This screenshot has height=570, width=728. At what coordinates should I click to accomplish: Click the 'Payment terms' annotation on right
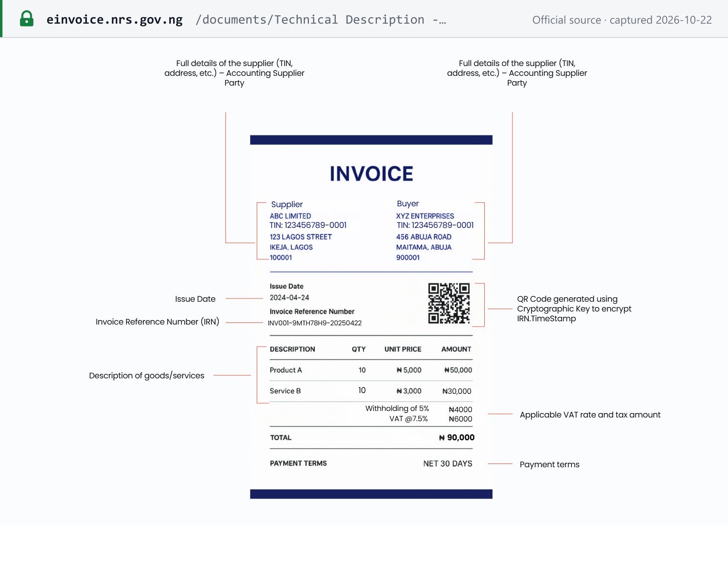549,464
